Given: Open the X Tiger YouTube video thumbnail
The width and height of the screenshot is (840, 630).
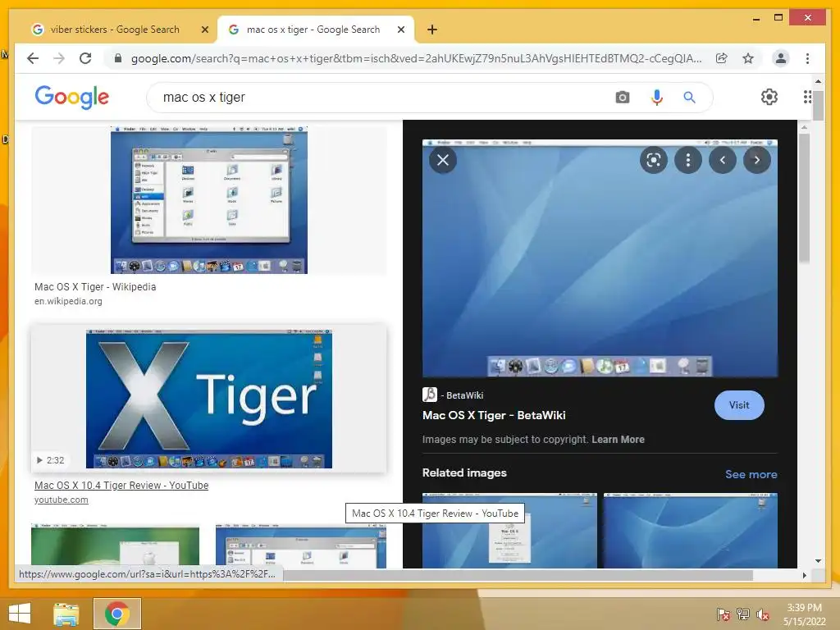Looking at the screenshot, I should (x=209, y=399).
